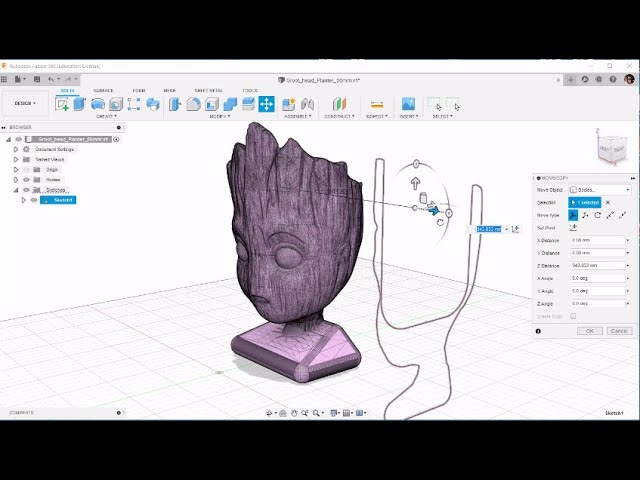Image resolution: width=640 pixels, height=480 pixels.
Task: Expand the Origin node
Action: point(16,169)
